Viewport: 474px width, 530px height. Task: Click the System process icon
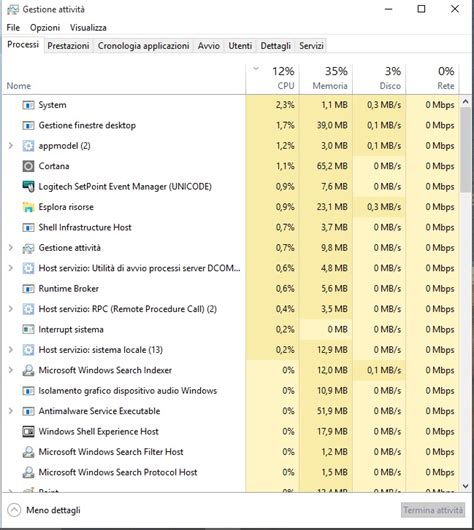28,105
